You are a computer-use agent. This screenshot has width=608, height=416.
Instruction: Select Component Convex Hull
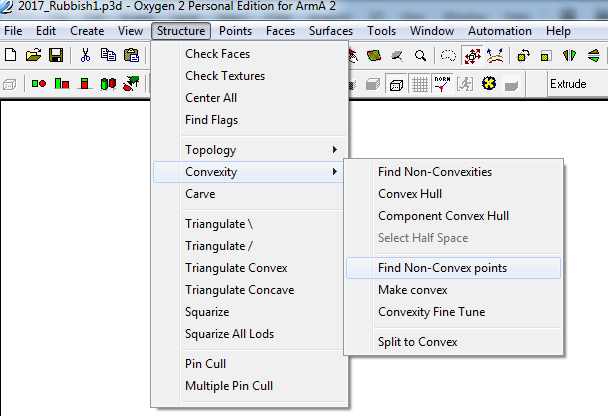coord(453,216)
